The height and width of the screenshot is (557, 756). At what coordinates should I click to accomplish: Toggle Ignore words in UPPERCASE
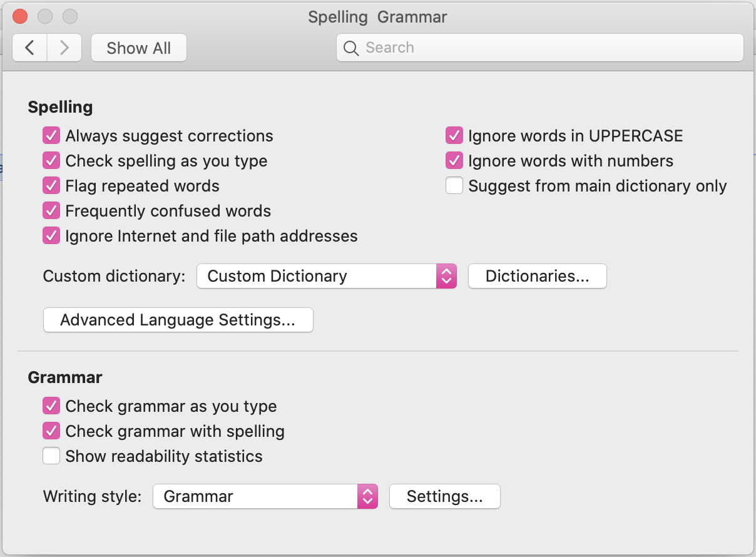pyautogui.click(x=454, y=136)
